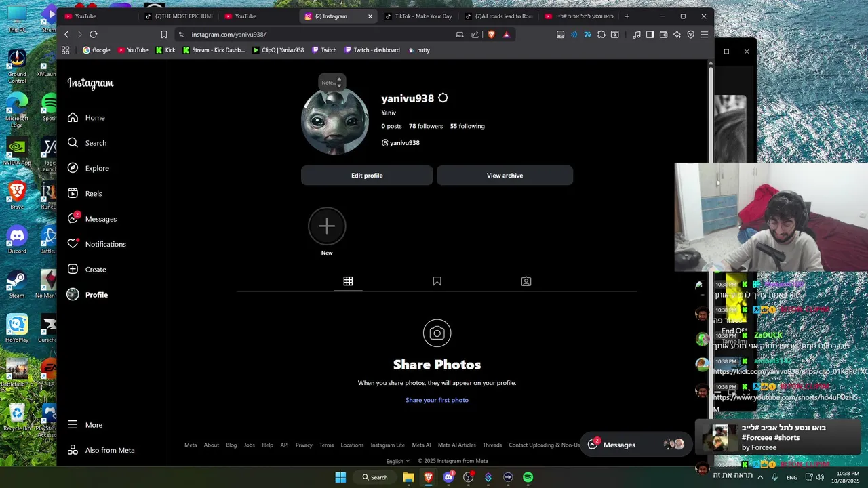Click the address bar bookmark icon
Image resolution: width=868 pixels, height=488 pixels.
(164, 35)
